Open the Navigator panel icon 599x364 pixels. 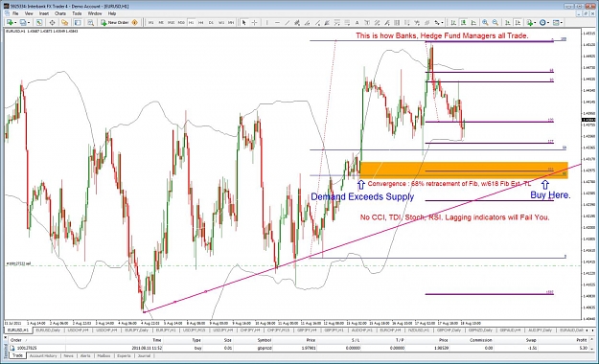click(x=64, y=23)
